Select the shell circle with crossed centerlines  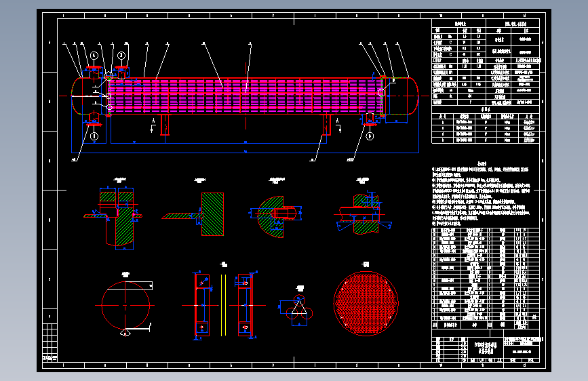point(125,306)
